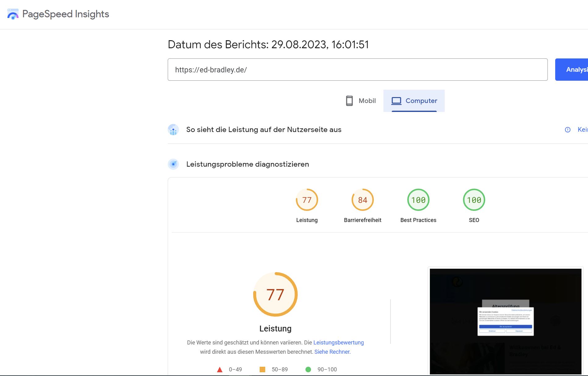Click the large 77 performance gauge
This screenshot has height=376, width=588.
(x=275, y=294)
